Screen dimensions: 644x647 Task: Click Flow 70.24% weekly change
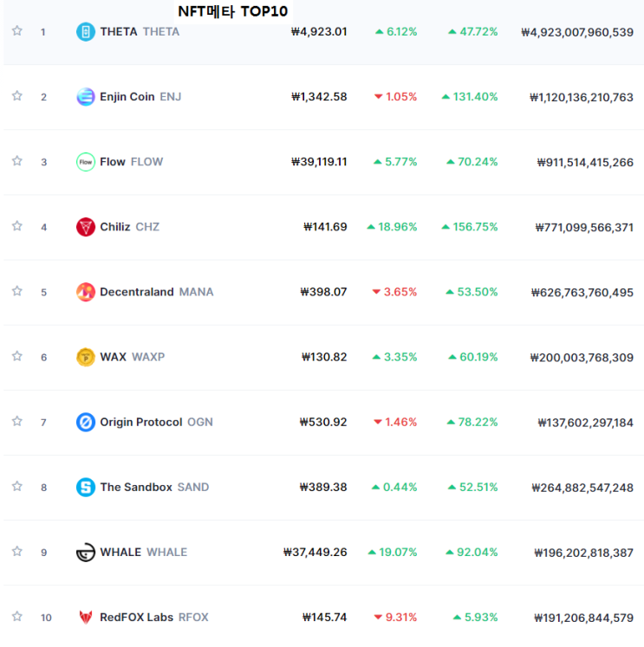(x=472, y=162)
